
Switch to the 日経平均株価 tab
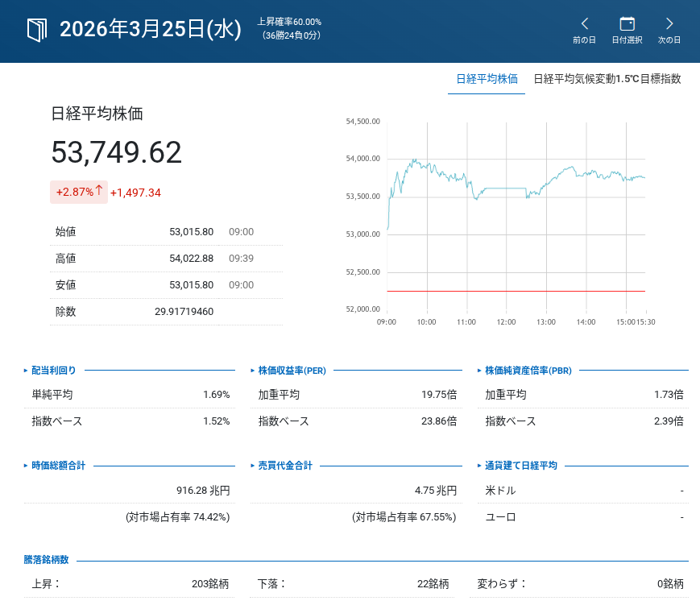[x=487, y=79]
